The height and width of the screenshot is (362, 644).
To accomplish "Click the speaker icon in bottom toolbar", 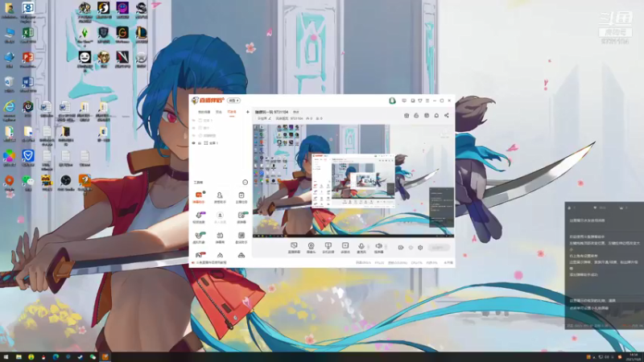I will 378,248.
